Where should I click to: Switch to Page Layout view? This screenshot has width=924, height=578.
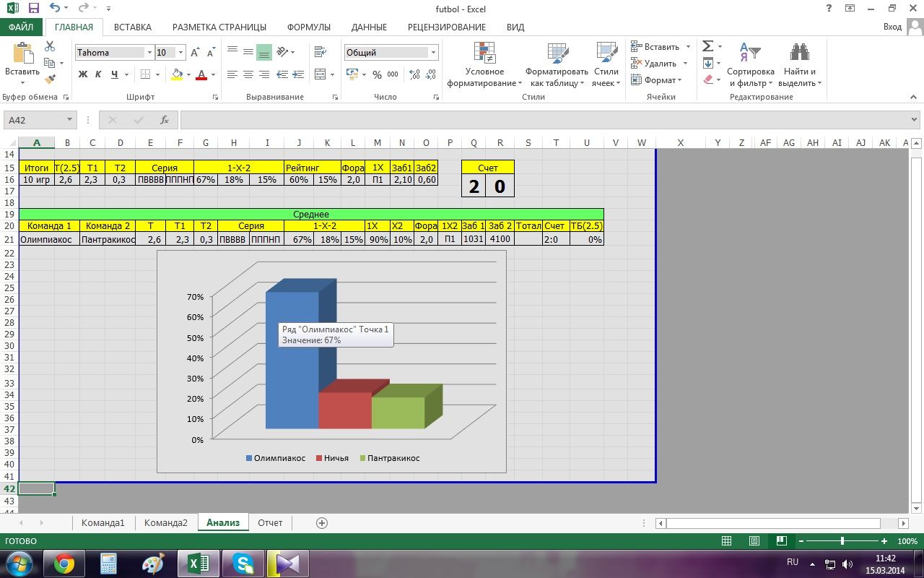coord(754,541)
